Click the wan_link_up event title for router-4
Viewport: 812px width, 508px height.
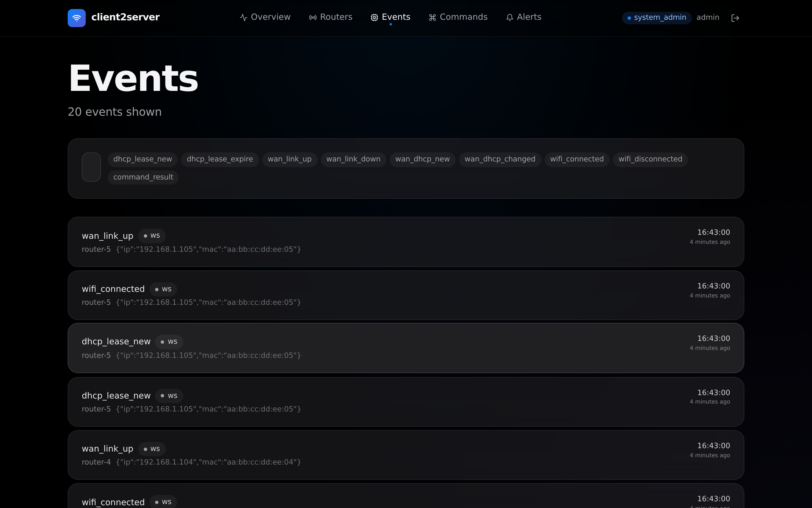click(x=107, y=449)
